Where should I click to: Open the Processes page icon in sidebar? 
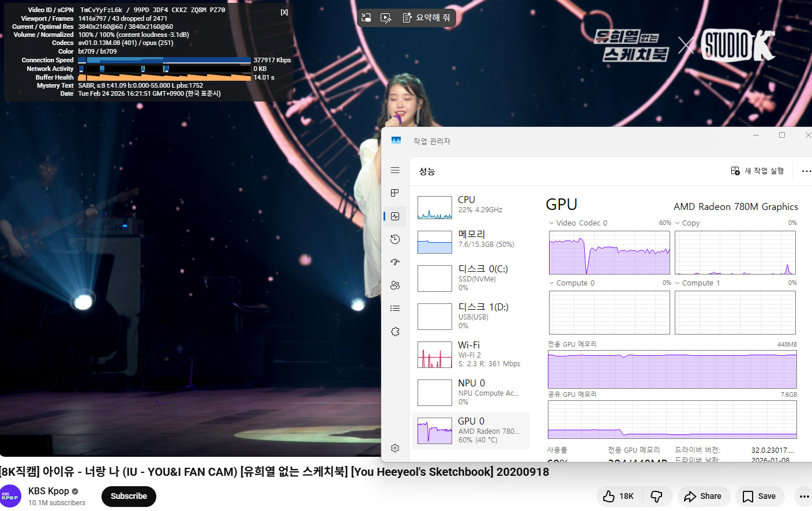click(x=395, y=193)
